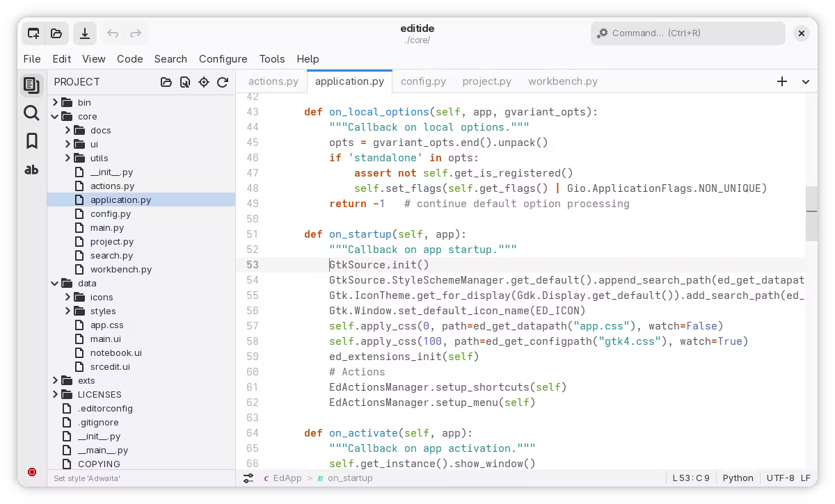Select __main__.py in the project tree

pyautogui.click(x=103, y=450)
